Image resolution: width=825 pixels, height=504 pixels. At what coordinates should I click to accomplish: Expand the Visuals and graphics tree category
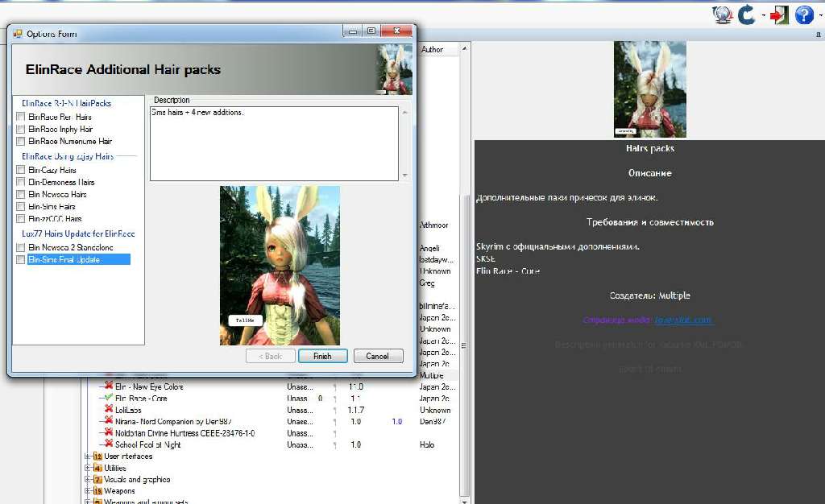[87, 479]
